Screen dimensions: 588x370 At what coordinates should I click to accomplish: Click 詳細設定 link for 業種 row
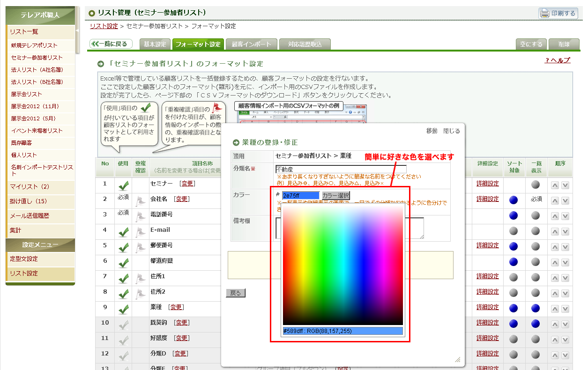tap(487, 307)
